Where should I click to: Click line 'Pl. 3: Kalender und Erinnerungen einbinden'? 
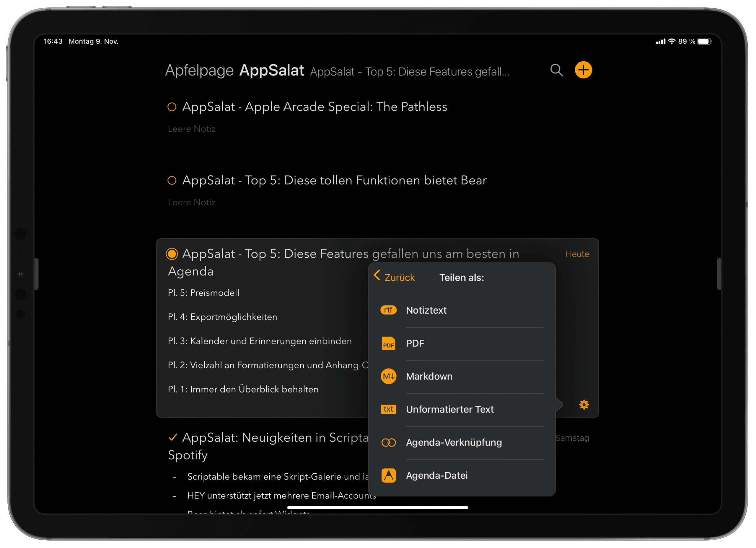point(260,341)
